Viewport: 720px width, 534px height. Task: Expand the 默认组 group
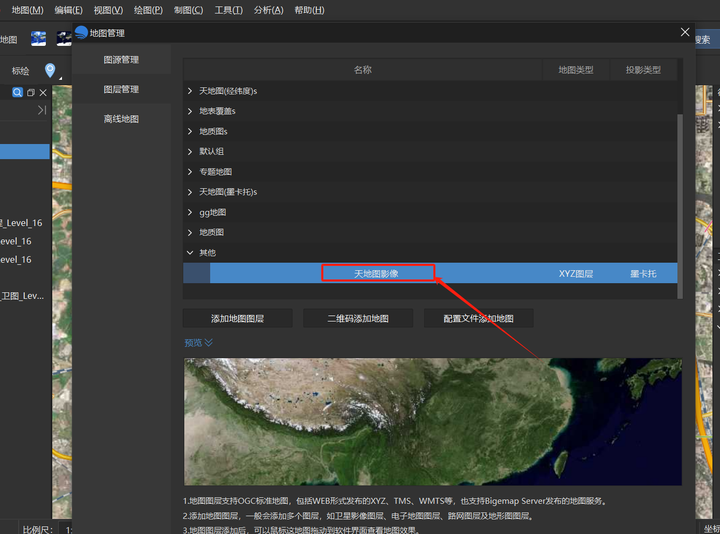pos(190,152)
